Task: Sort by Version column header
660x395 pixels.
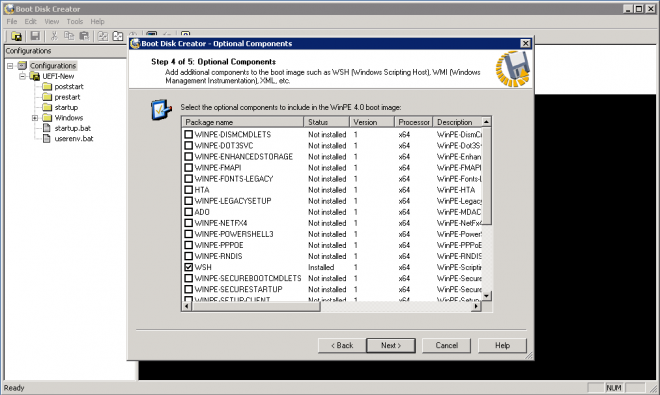Action: click(x=372, y=122)
